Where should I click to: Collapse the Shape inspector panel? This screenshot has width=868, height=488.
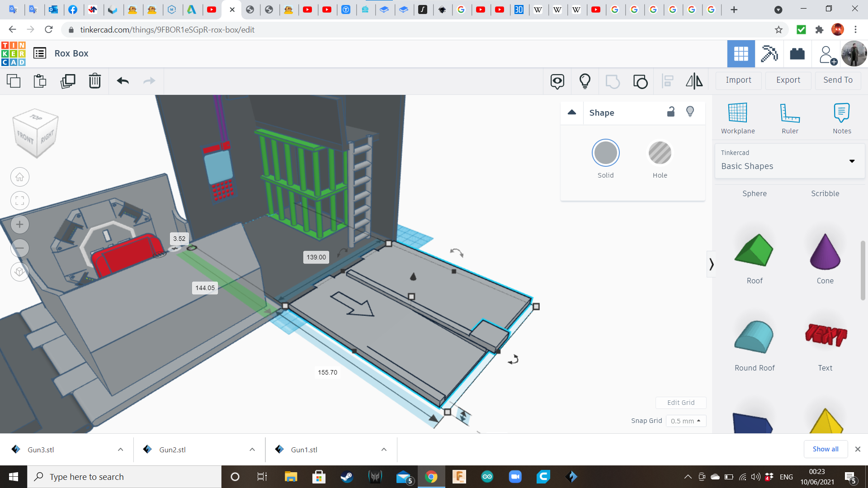572,113
